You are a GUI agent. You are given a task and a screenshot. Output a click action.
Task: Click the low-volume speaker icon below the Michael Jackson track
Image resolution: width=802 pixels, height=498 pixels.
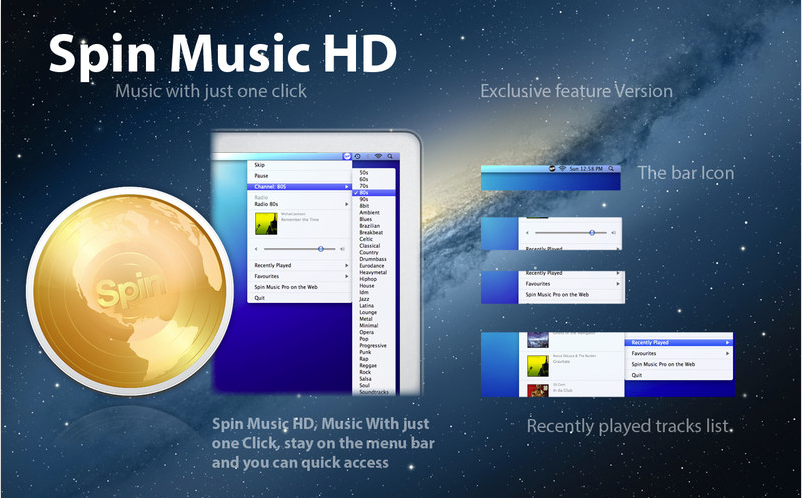click(x=257, y=248)
